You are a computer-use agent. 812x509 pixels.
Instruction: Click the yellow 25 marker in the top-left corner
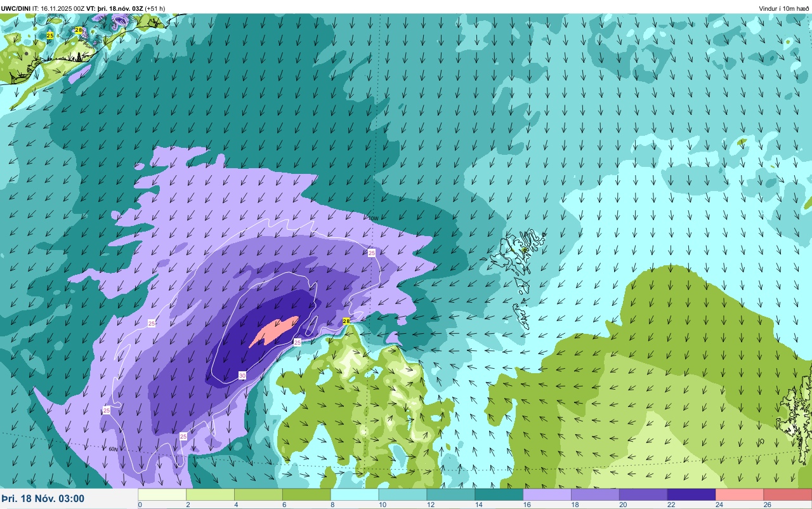(x=50, y=36)
